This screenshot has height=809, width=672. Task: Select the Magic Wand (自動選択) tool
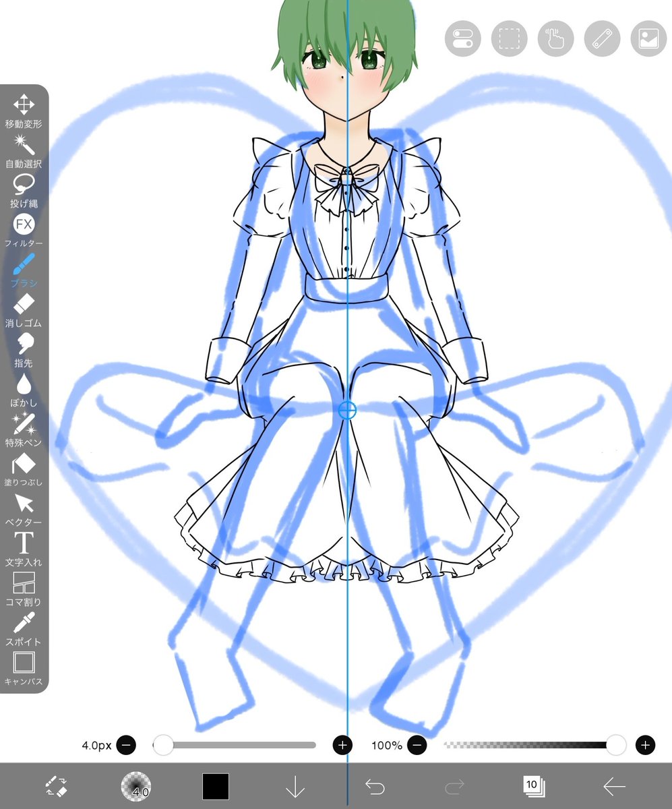(24, 151)
